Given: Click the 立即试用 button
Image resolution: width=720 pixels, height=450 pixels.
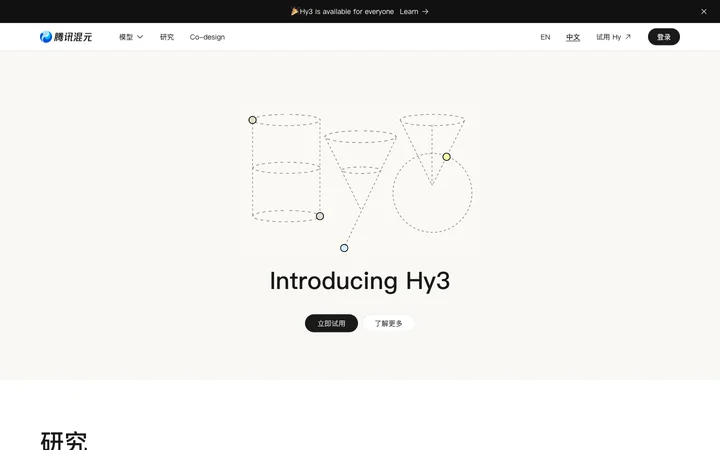Looking at the screenshot, I should pos(331,323).
